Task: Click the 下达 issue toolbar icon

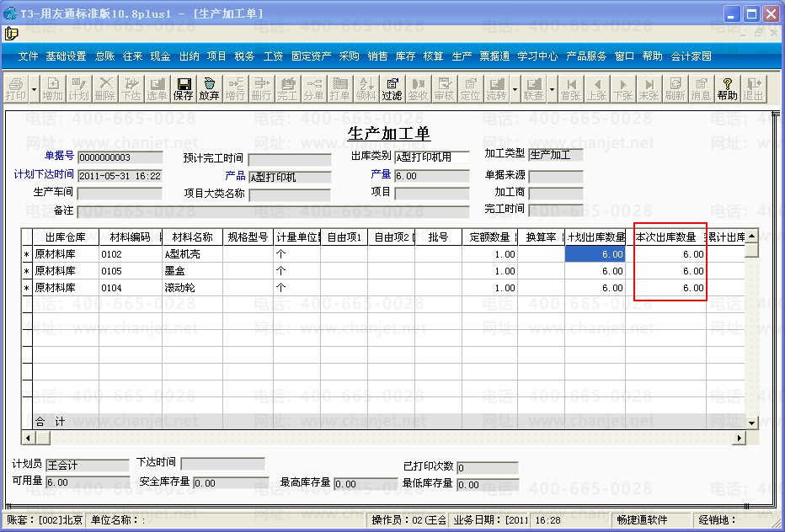Action: [131, 88]
